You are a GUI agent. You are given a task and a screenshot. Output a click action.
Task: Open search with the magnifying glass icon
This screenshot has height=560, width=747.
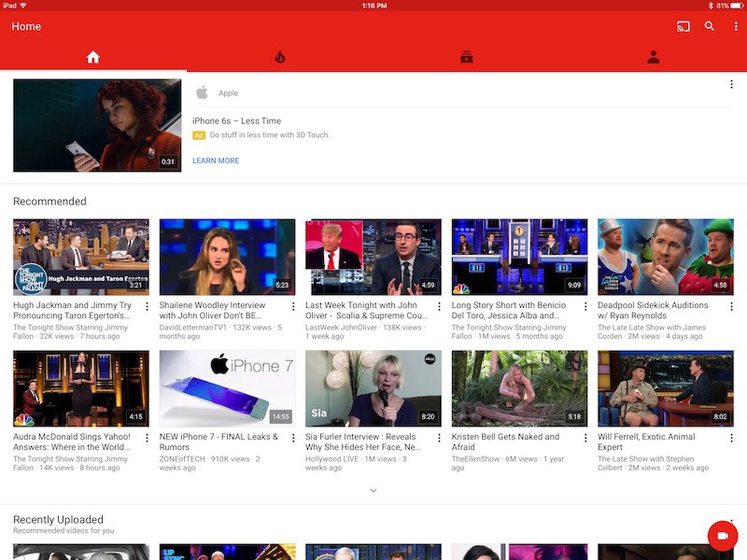tap(709, 26)
